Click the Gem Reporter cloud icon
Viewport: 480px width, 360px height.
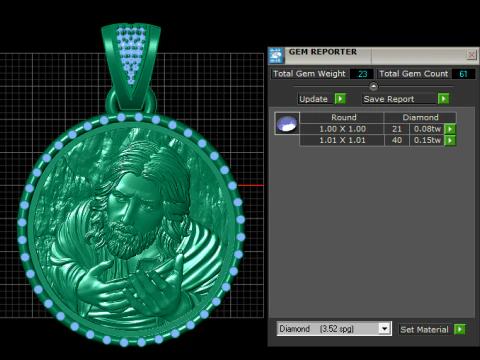click(x=276, y=55)
